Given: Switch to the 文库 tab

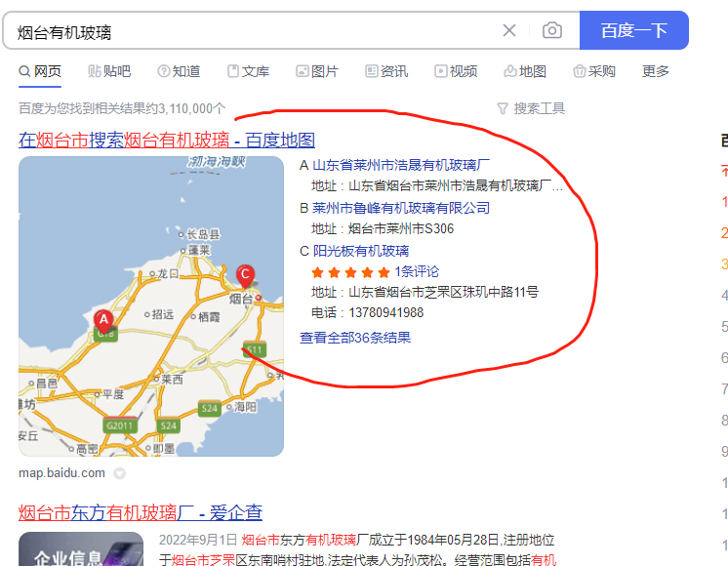Looking at the screenshot, I should pos(249,71).
